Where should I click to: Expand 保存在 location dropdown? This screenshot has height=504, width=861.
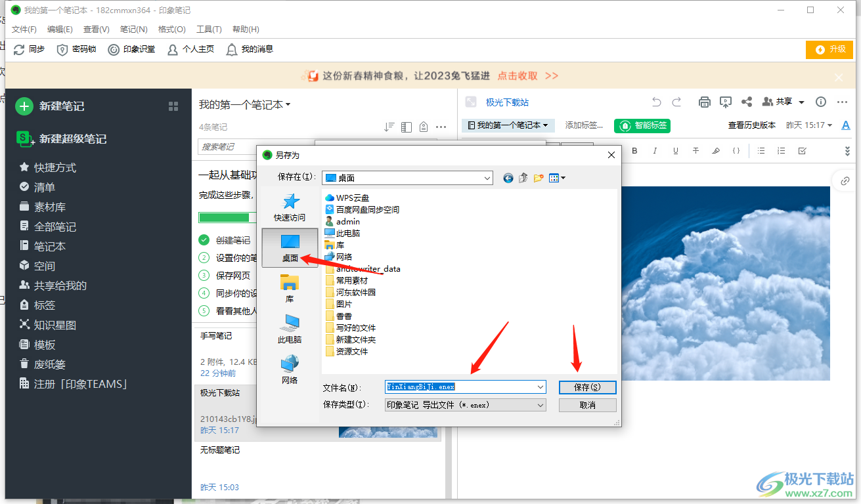(487, 178)
